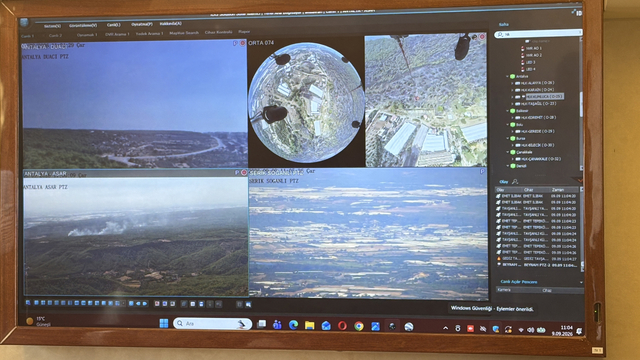
Task: Click the Olay events tab
Action: (504, 182)
